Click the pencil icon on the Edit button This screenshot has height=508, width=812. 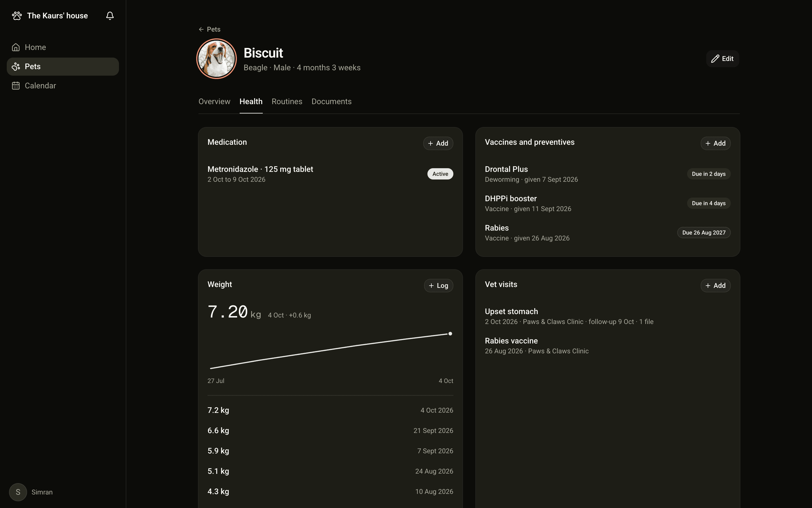(x=715, y=59)
